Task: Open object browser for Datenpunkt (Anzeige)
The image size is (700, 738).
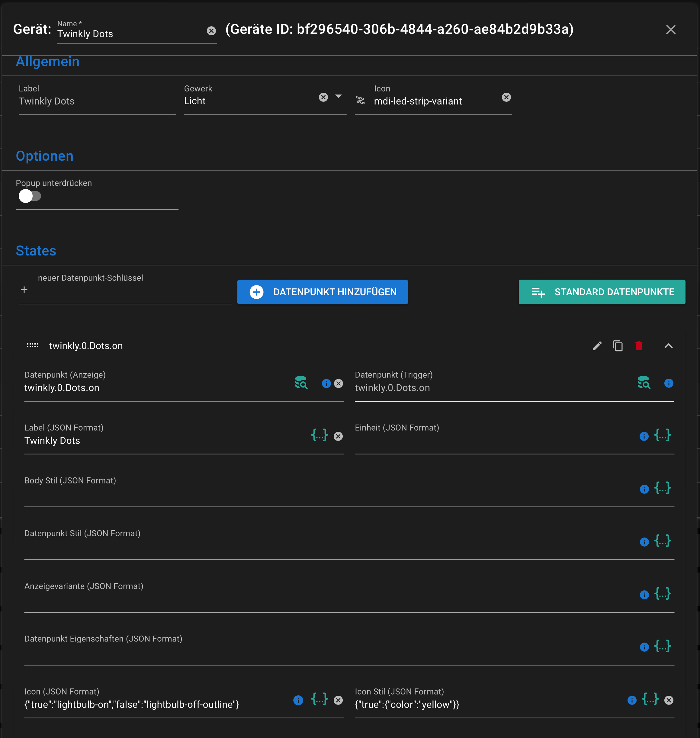Action: click(x=301, y=383)
